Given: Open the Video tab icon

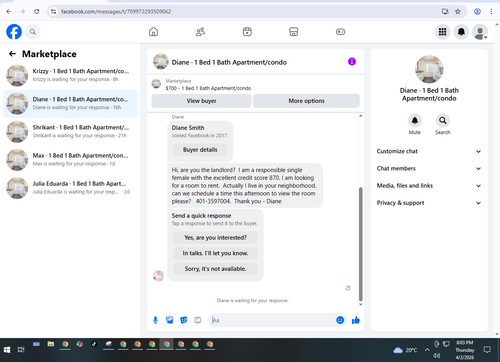Looking at the screenshot, I should [247, 32].
